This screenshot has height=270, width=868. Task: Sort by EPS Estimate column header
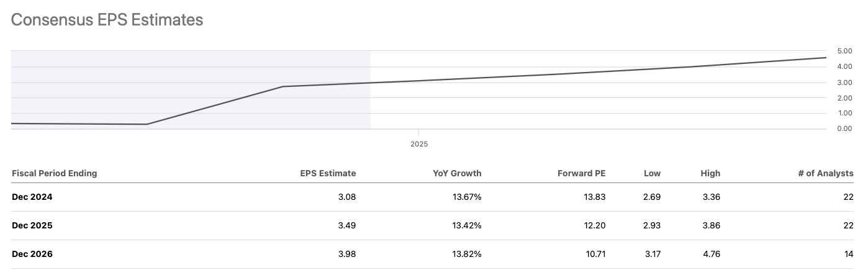click(x=328, y=173)
